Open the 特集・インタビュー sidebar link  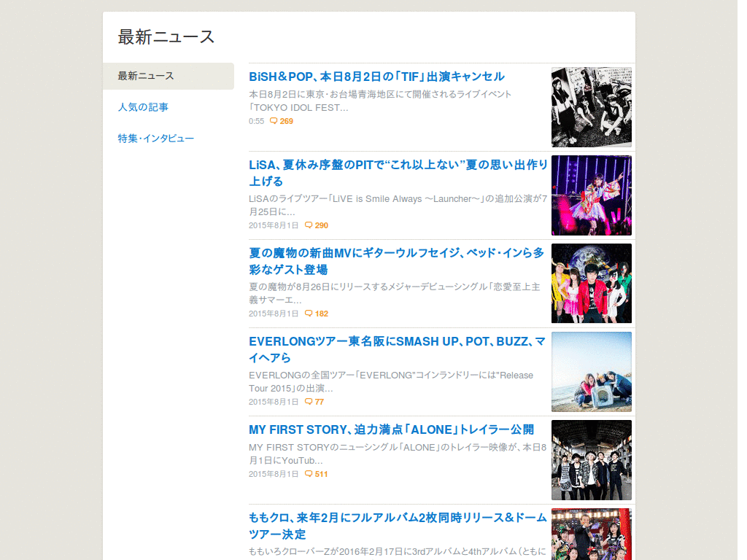[156, 139]
